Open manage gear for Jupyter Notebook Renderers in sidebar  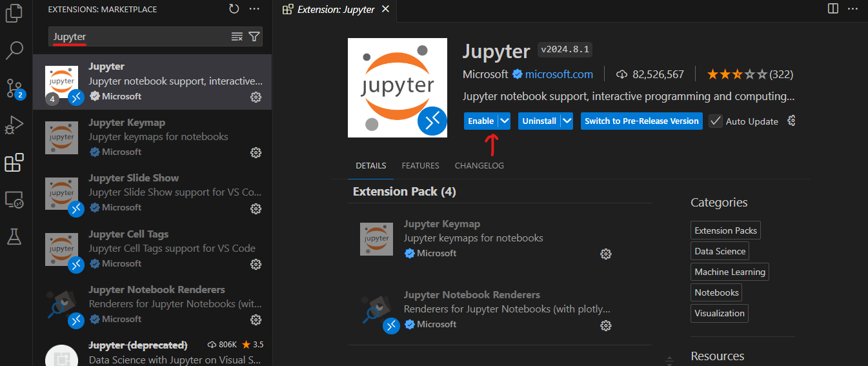[256, 320]
